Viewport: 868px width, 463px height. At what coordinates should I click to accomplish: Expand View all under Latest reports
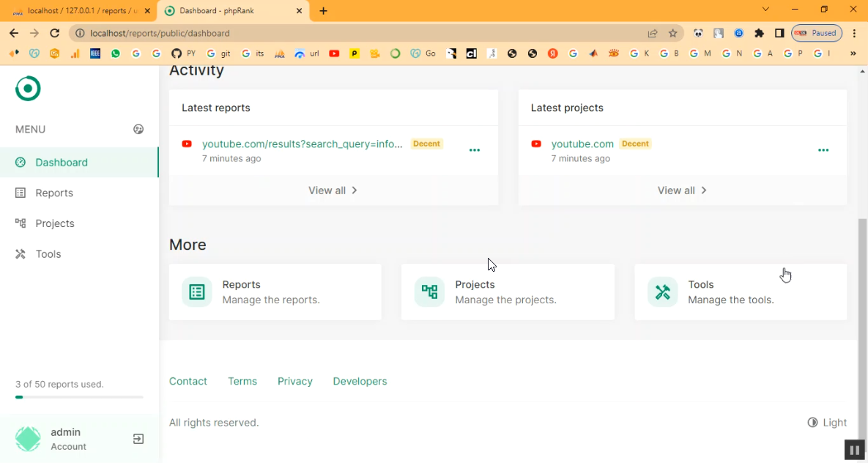pos(333,190)
